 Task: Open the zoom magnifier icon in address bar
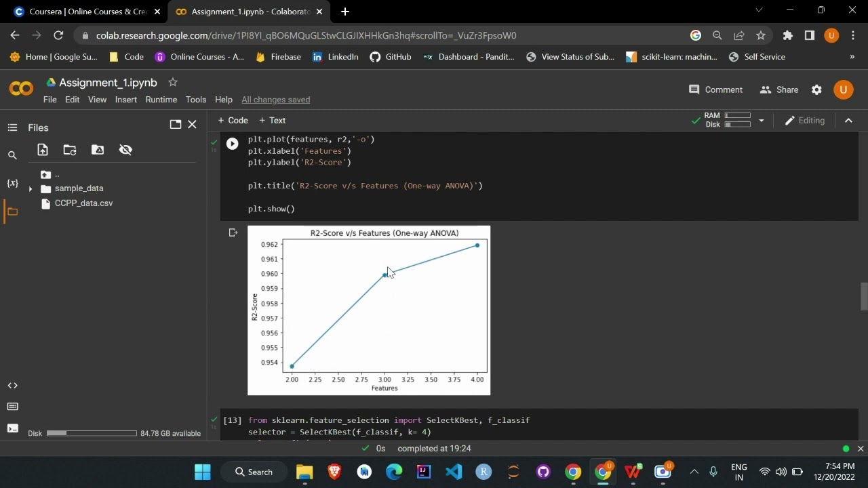pyautogui.click(x=717, y=35)
